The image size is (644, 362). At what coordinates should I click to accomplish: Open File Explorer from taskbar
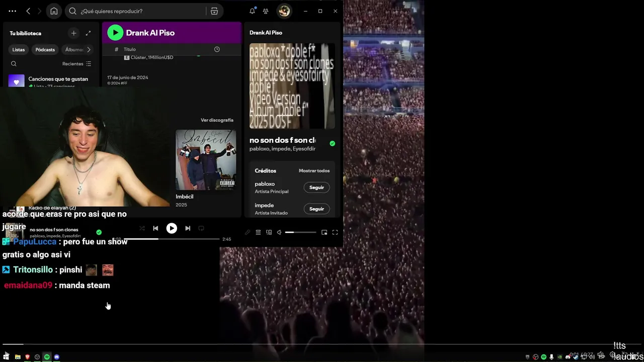point(18,357)
